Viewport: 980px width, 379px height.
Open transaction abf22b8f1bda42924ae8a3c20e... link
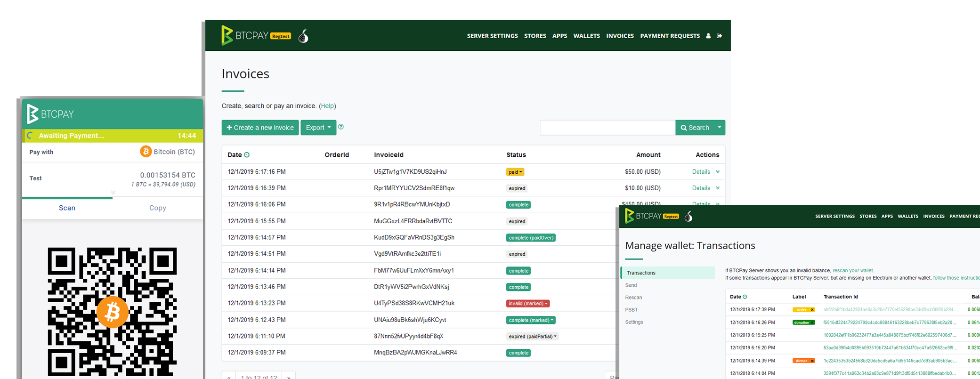tap(890, 310)
